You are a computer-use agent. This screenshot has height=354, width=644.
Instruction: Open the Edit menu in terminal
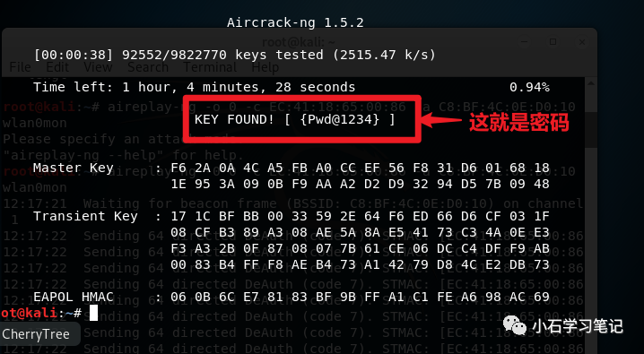tap(56, 67)
